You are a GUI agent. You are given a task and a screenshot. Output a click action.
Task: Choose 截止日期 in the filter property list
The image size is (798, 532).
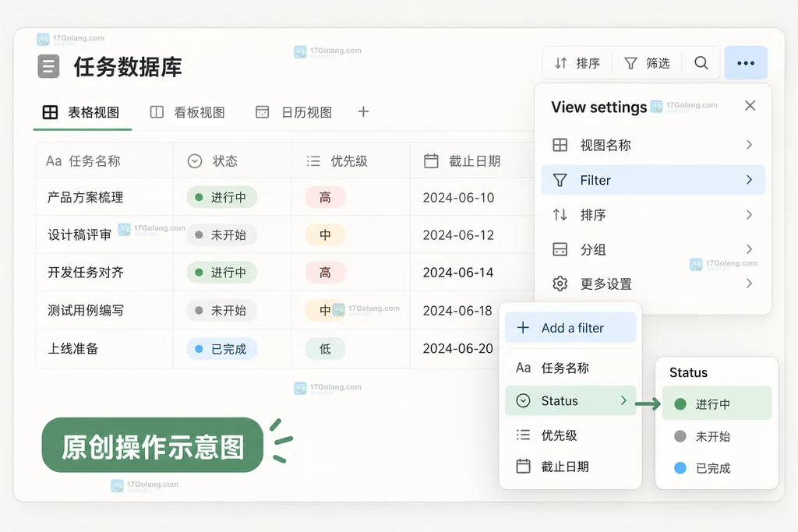pyautogui.click(x=570, y=467)
